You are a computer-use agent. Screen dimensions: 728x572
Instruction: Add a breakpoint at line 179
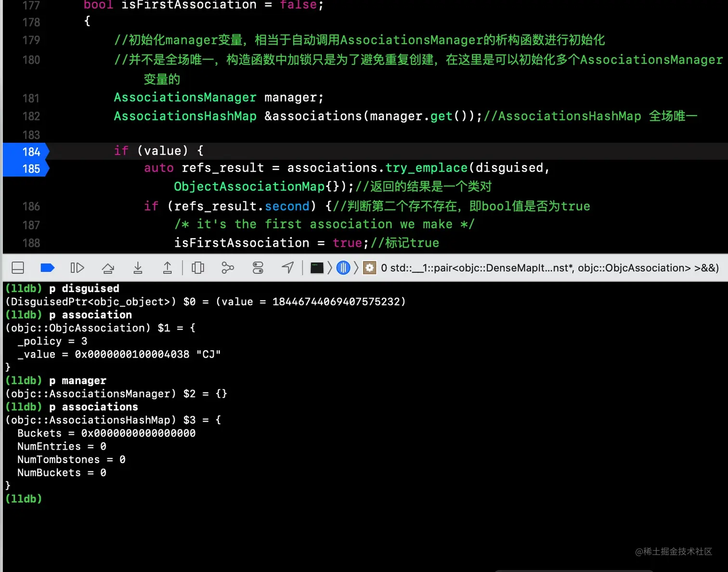coord(31,40)
